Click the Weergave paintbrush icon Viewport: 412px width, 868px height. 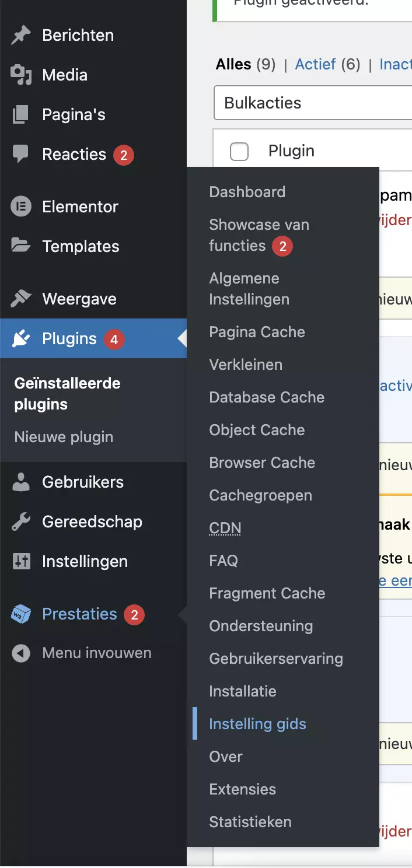pyautogui.click(x=21, y=299)
